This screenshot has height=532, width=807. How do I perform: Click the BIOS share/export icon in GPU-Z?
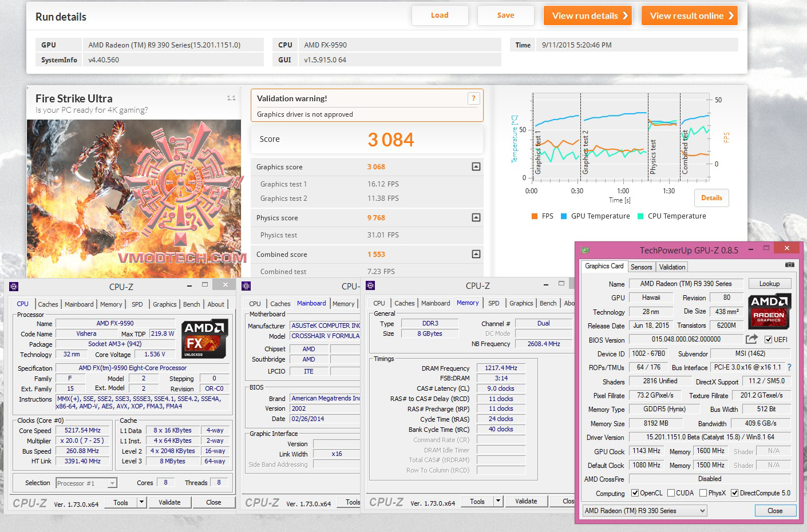click(x=751, y=339)
